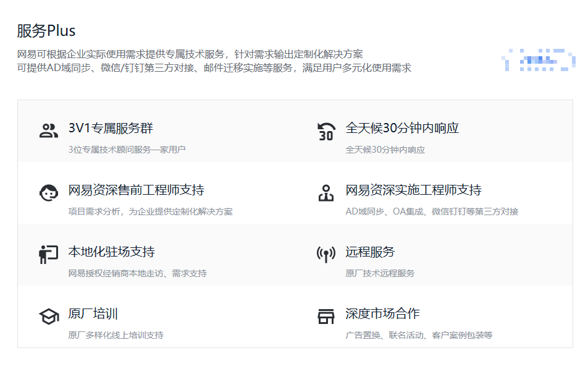Viewport: 588px width, 366px height.
Task: Select the 服务Plus heading
Action: (46, 31)
